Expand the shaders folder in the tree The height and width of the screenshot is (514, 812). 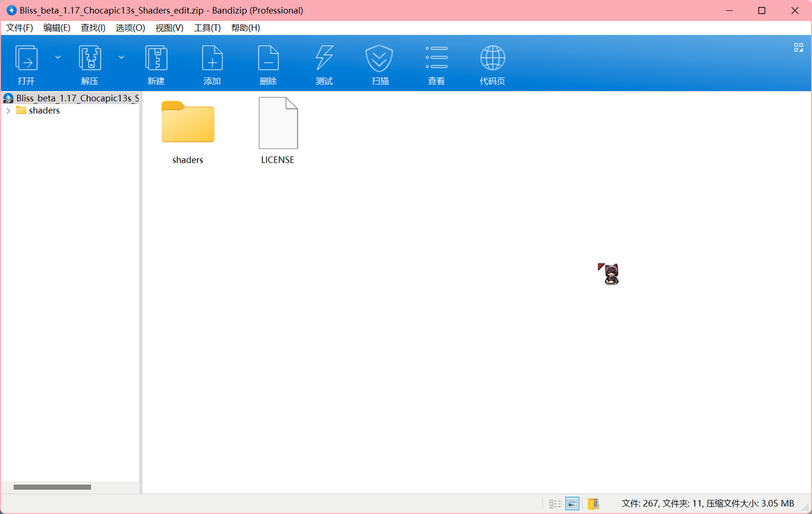coord(8,111)
